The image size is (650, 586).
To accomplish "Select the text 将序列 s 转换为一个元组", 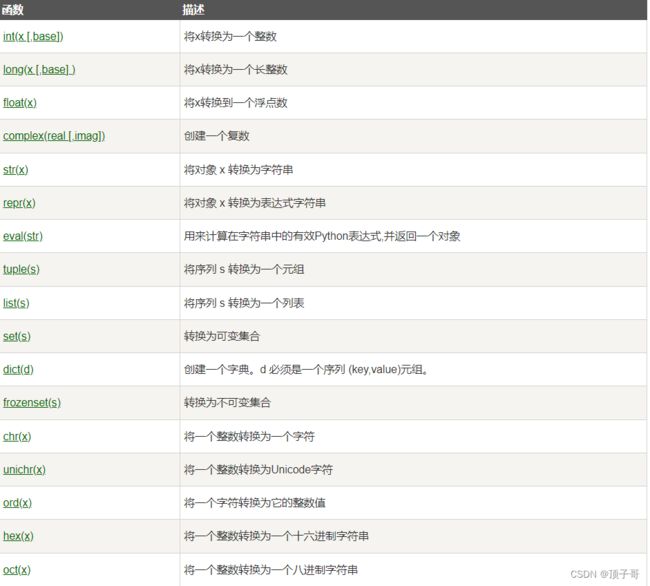I will tap(244, 269).
